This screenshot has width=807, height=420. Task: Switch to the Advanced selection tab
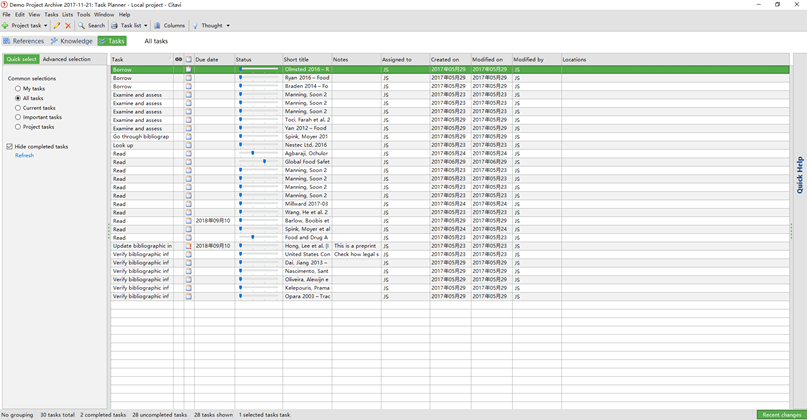(x=66, y=59)
